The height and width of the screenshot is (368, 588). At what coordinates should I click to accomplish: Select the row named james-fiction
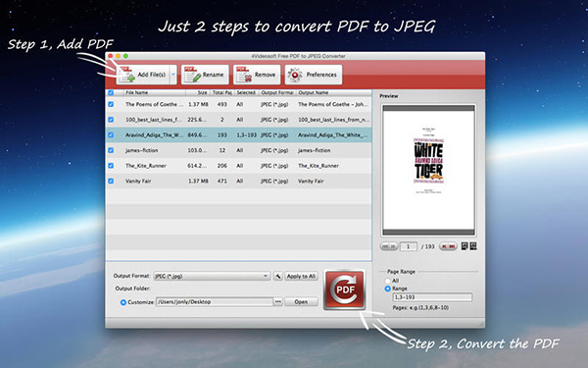pos(239,150)
